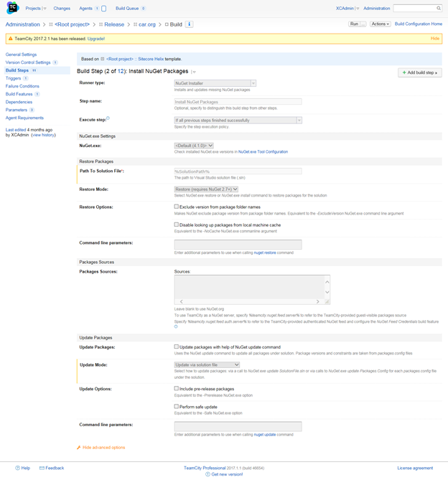Click the plus icon on Add build step
Image resolution: width=448 pixels, height=490 pixels.
[404, 72]
